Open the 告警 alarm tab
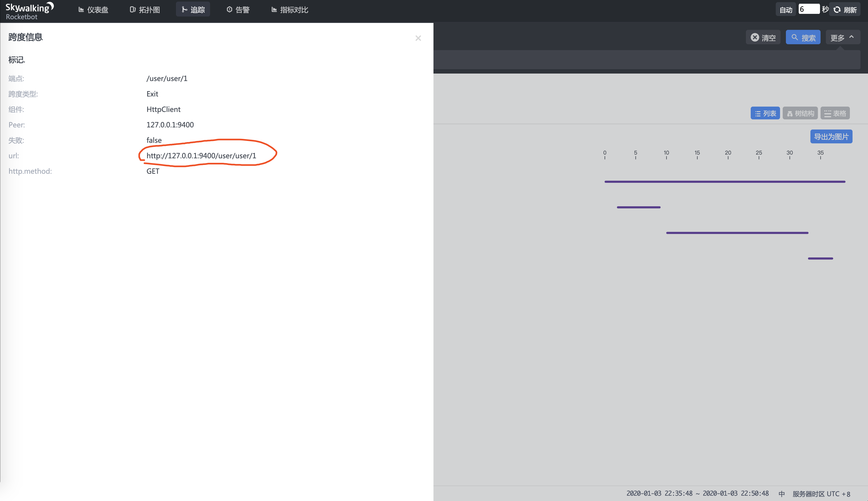The height and width of the screenshot is (501, 868). click(x=238, y=10)
